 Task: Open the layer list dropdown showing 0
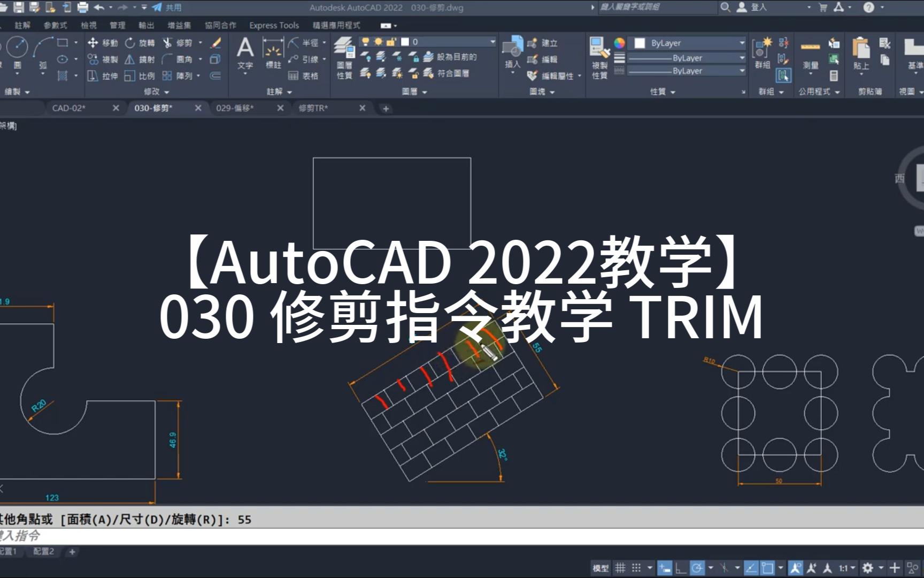[428, 42]
